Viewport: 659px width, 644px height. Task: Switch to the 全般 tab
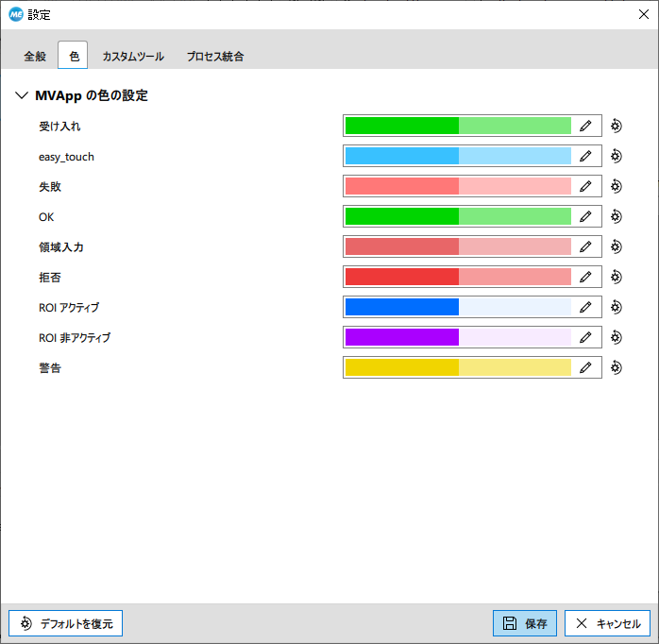point(35,57)
